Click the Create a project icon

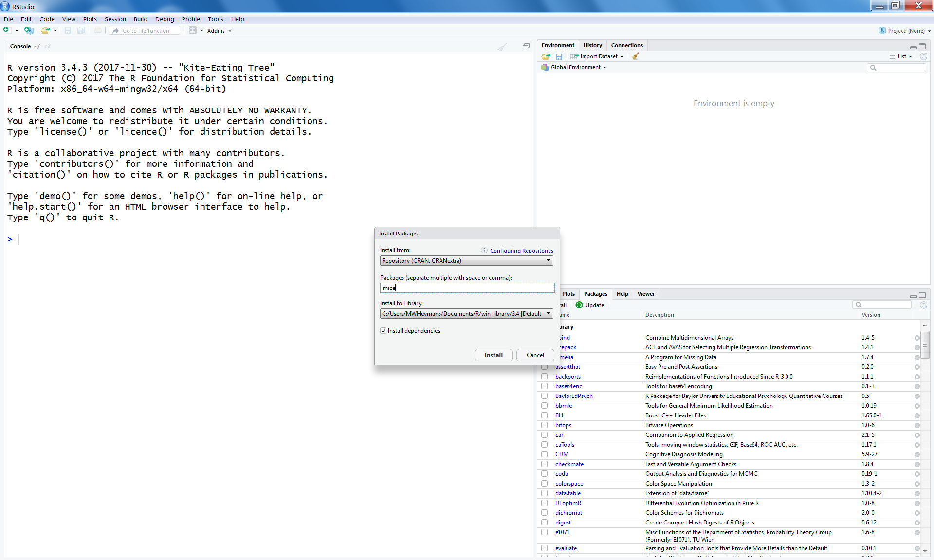click(x=29, y=30)
